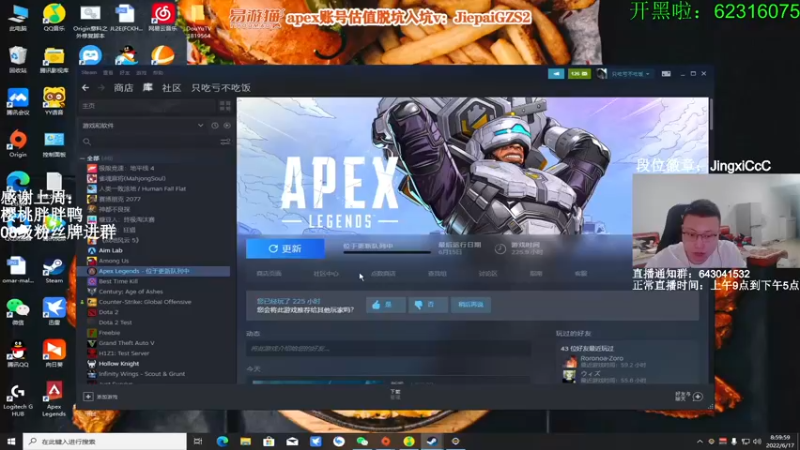
Task: Click the Steam desktop shortcut
Action: [54, 270]
